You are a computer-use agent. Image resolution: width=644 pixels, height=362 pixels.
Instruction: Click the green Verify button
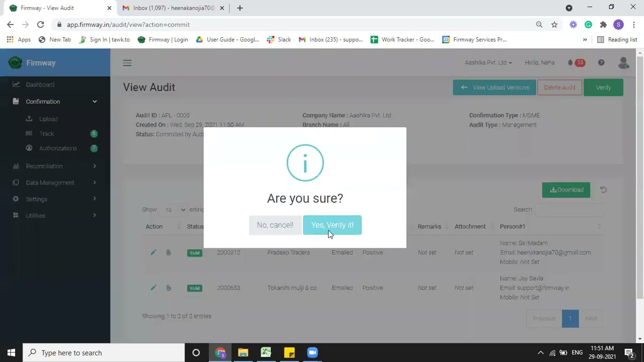point(603,87)
